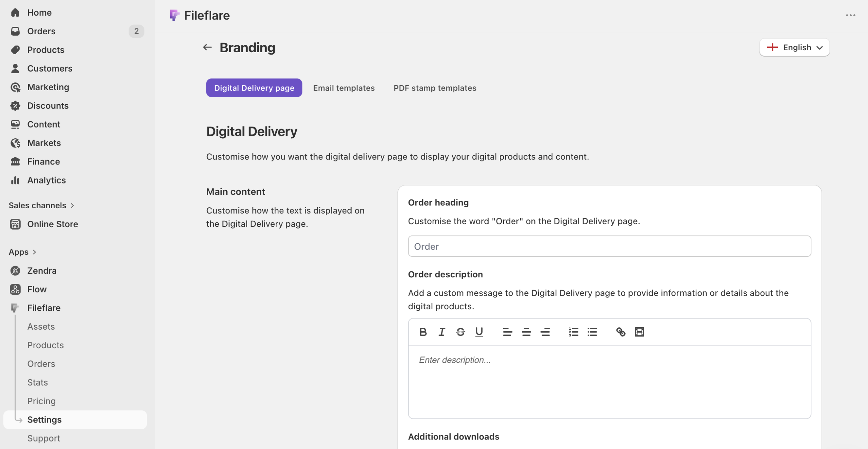Viewport: 868px width, 449px height.
Task: Open Fileflare Products submenu item
Action: (x=45, y=345)
